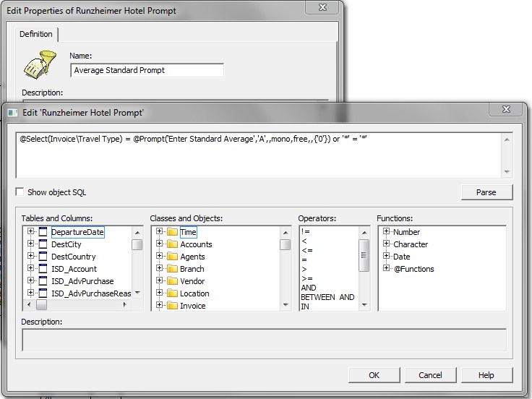The image size is (532, 399).
Task: Click the Cancel button
Action: tap(430, 375)
